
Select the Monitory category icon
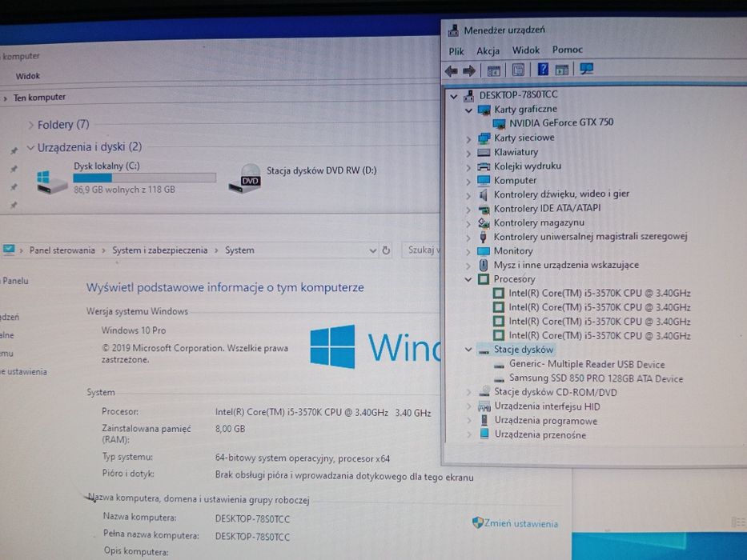484,251
